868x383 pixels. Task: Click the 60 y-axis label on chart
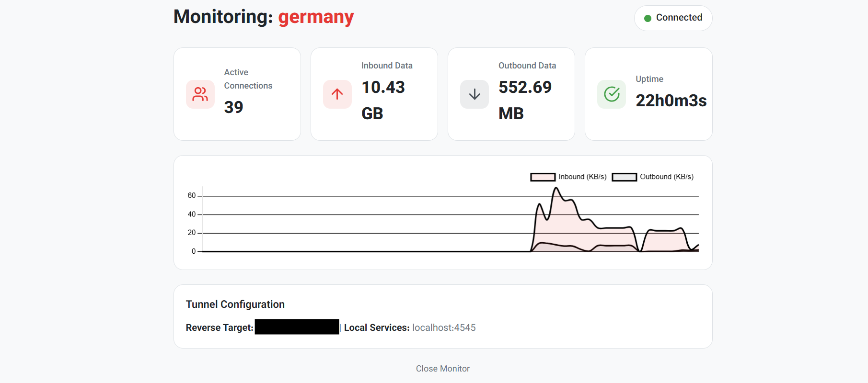click(x=192, y=195)
